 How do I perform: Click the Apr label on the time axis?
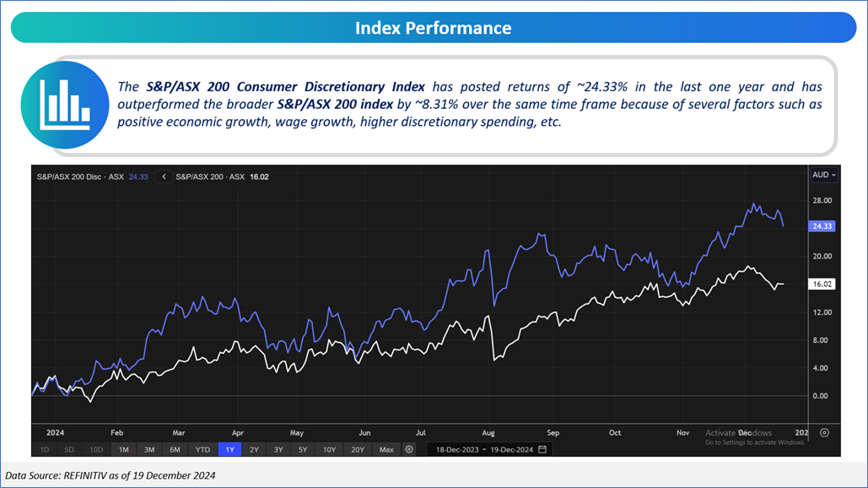238,432
